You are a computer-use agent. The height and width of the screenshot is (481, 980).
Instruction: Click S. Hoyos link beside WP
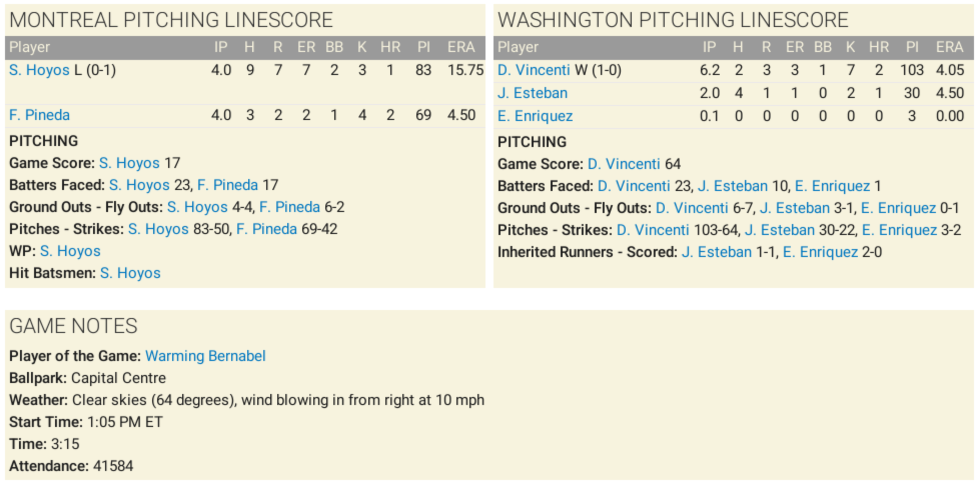click(x=70, y=251)
